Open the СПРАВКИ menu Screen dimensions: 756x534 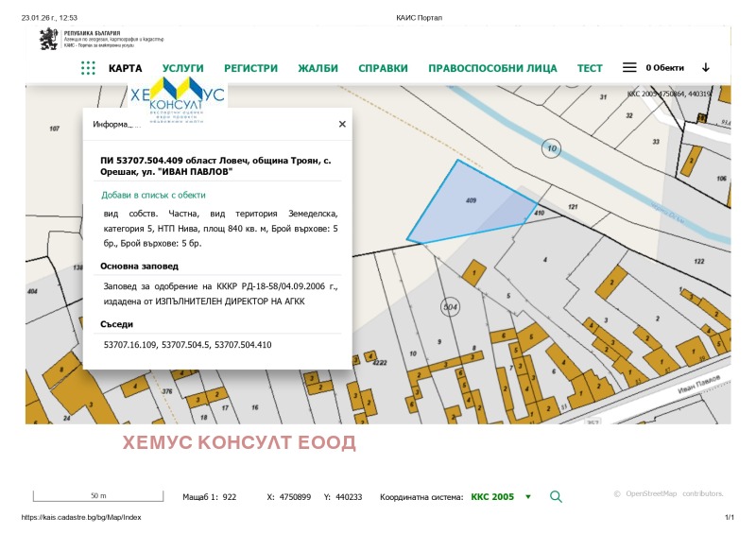pyautogui.click(x=383, y=68)
